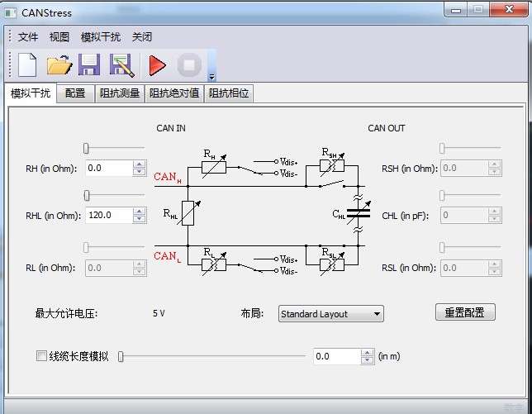Click the RHL slider handle

87,196
